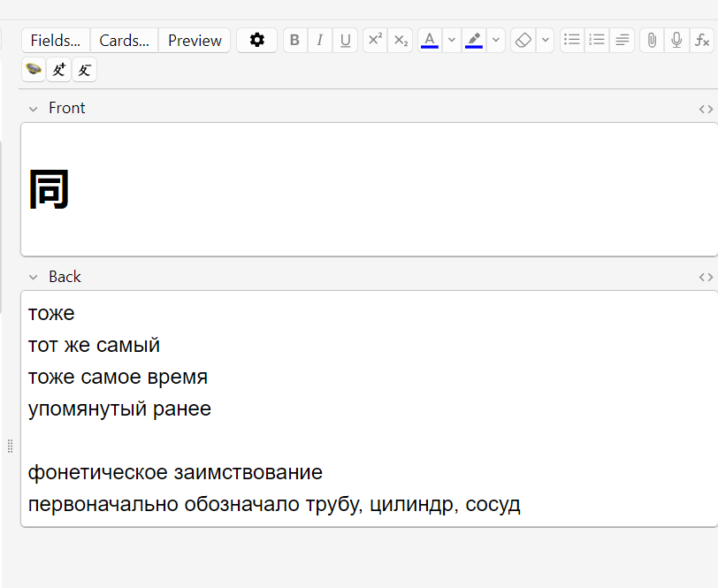
Task: Click the line "фонетическое заимствование"
Action: (175, 472)
